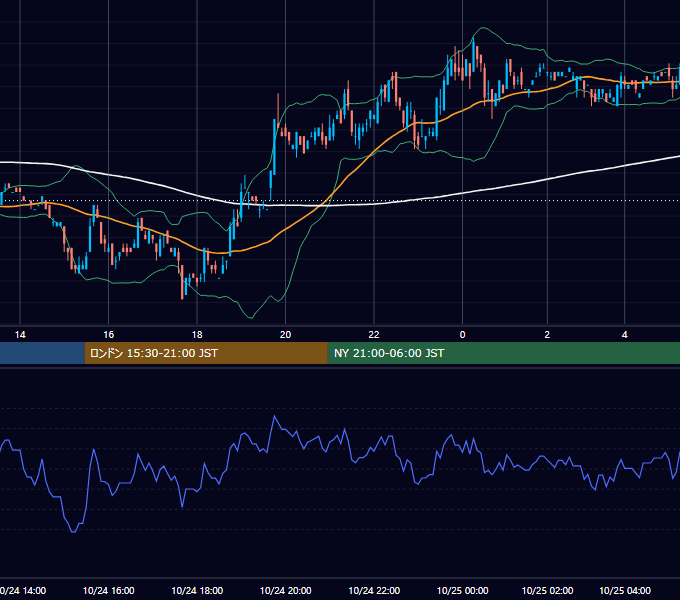Click the 0 hour axis label
The width and height of the screenshot is (680, 600).
point(462,335)
